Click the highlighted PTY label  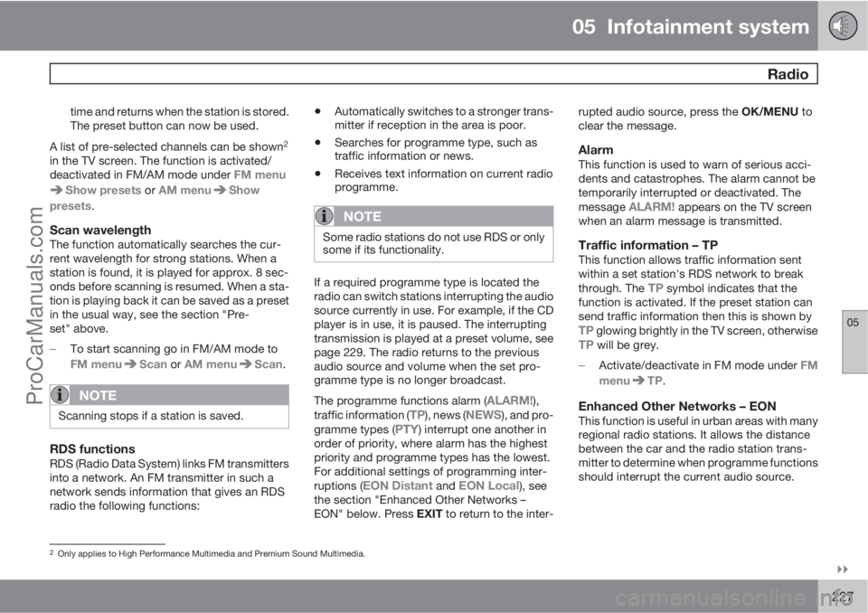404,429
